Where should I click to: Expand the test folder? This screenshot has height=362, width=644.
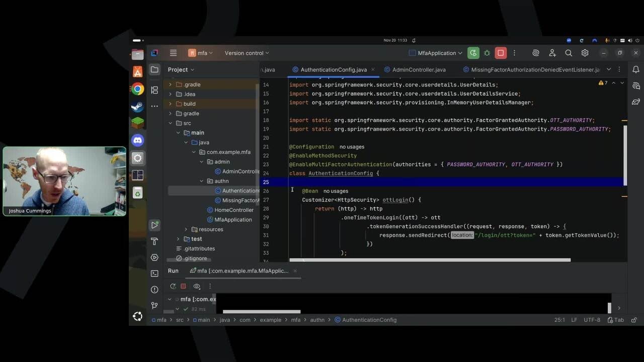click(x=178, y=239)
